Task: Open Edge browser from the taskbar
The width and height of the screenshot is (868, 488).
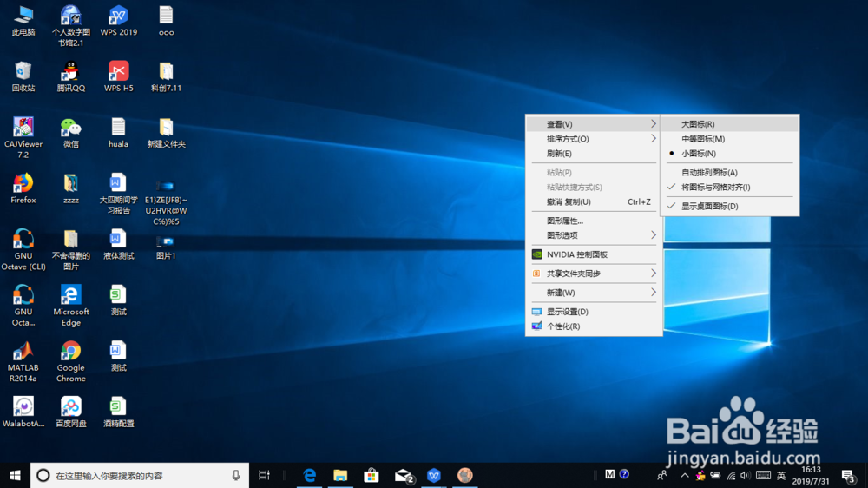Action: click(x=310, y=475)
